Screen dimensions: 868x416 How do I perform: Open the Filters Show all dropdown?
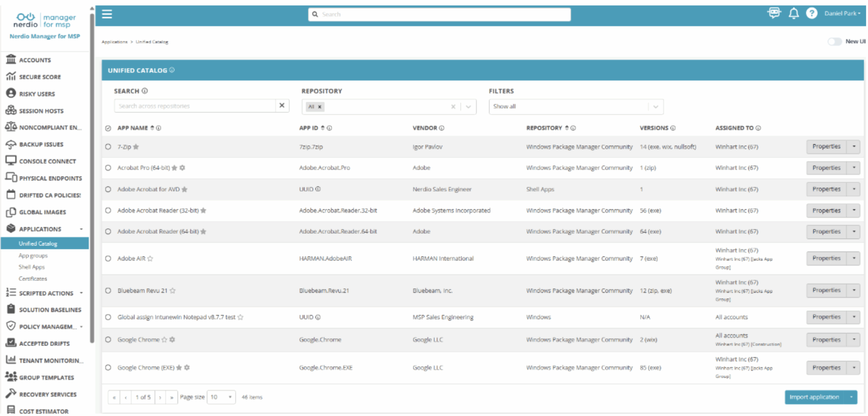(576, 106)
